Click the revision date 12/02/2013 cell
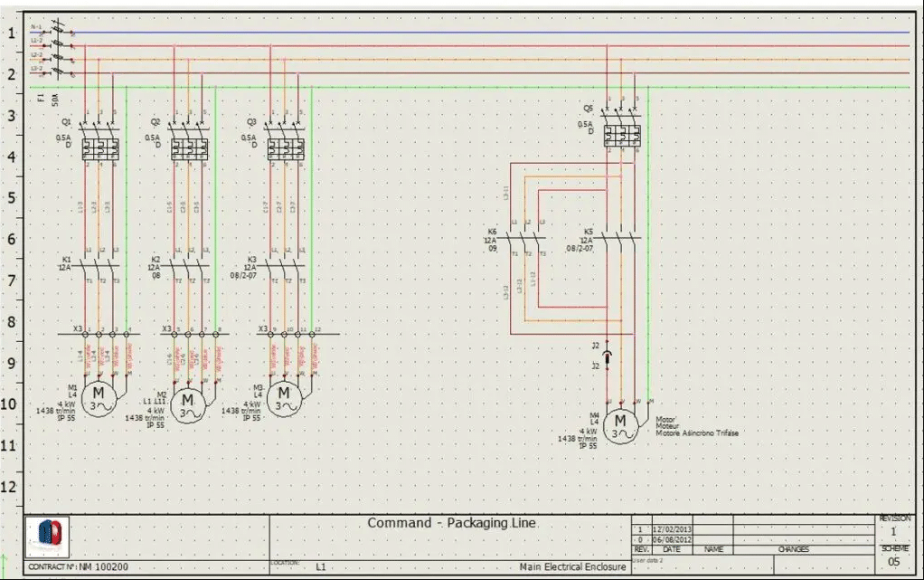The image size is (924, 580). pyautogui.click(x=670, y=529)
